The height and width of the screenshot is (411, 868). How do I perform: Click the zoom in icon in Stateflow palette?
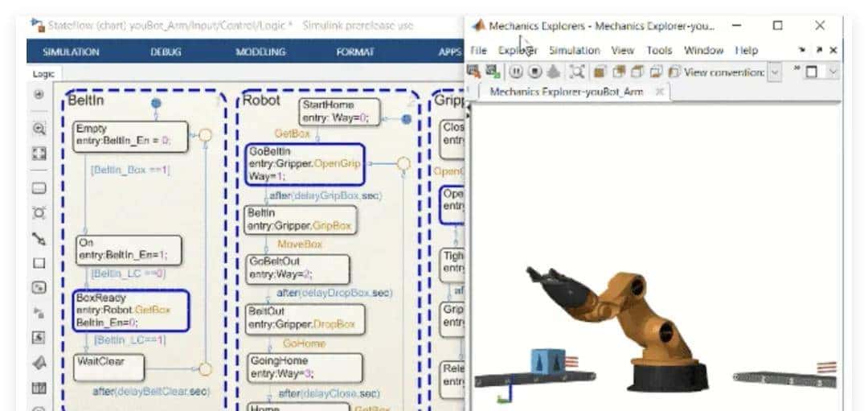point(39,129)
